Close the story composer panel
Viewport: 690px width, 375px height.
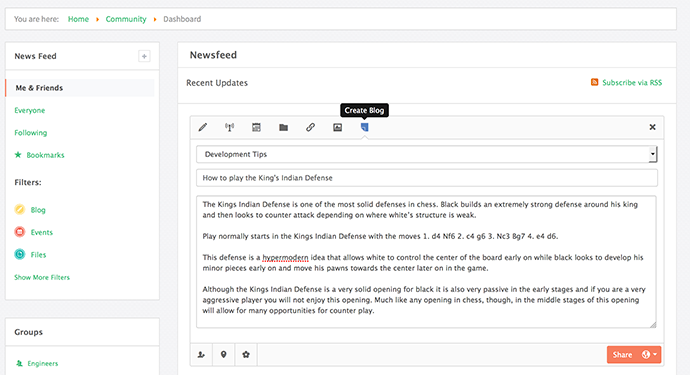[x=652, y=127]
